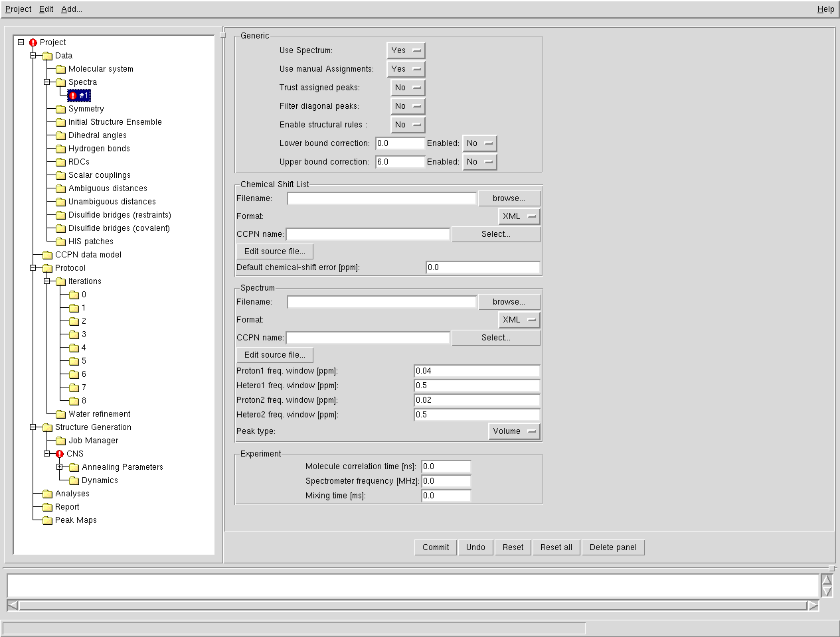This screenshot has width=840, height=637.
Task: Click the Molecular system folder icon
Action: tap(60, 69)
